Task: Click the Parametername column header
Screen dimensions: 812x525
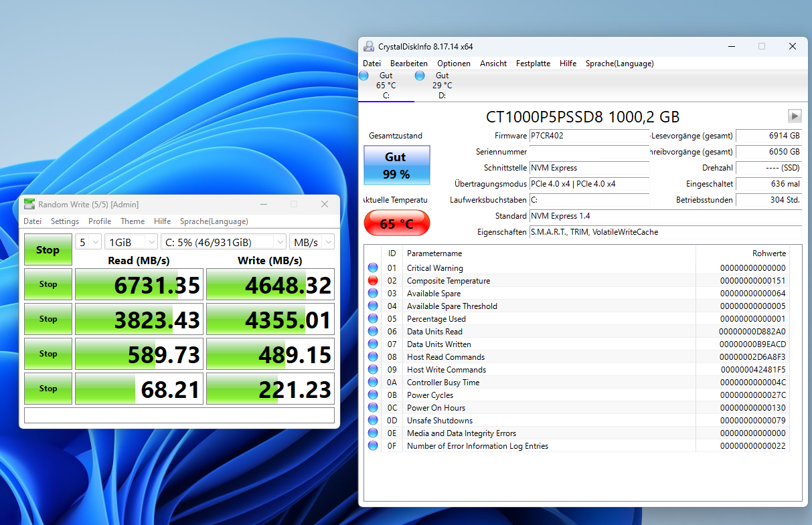Action: tap(549, 253)
